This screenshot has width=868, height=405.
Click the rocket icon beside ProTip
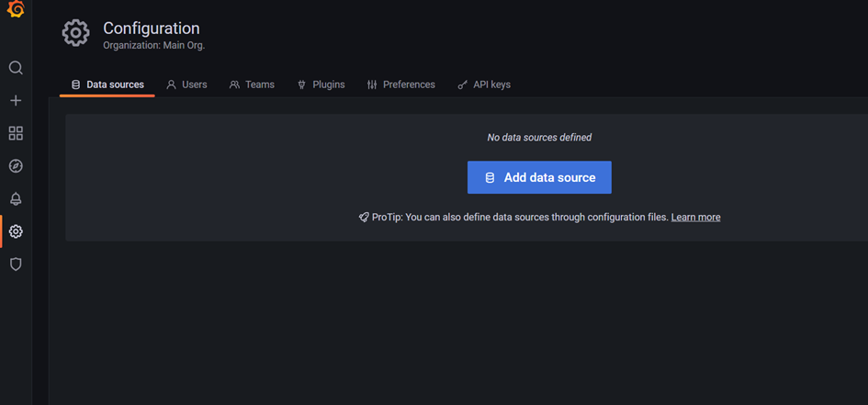click(364, 218)
